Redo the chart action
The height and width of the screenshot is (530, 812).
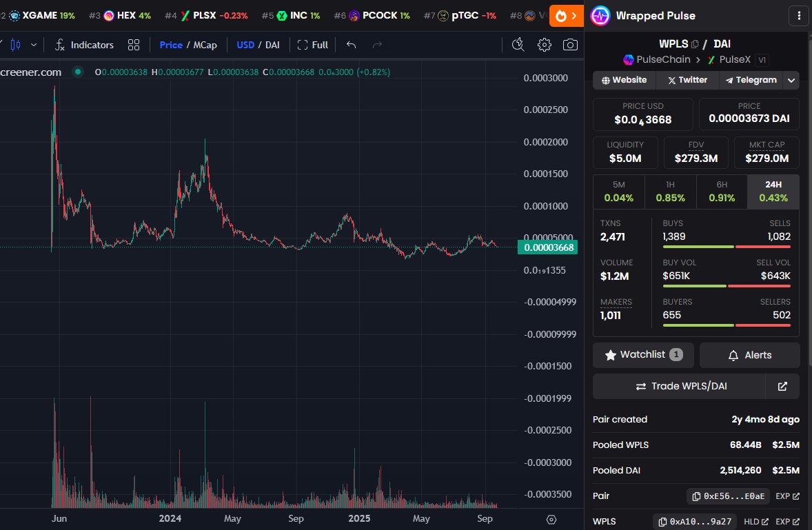click(x=377, y=45)
